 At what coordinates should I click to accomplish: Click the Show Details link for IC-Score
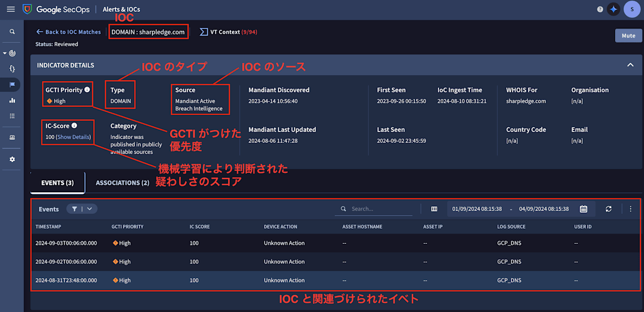(74, 137)
